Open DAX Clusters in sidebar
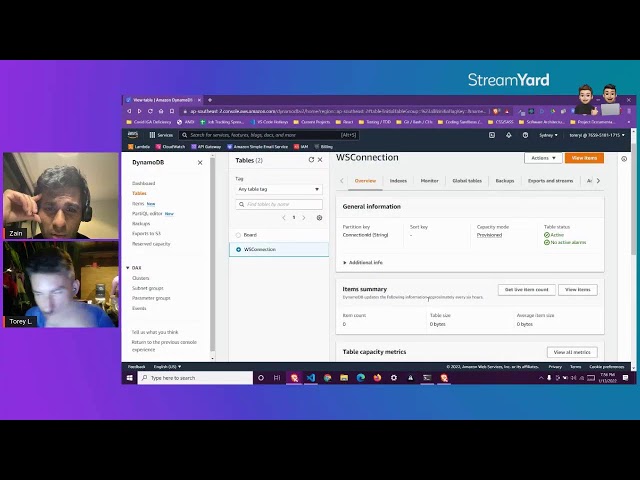This screenshot has width=640, height=480. [x=141, y=278]
